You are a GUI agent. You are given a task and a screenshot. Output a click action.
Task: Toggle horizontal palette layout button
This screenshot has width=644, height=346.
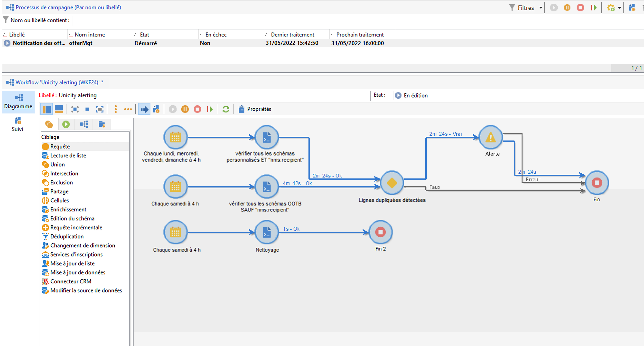click(x=59, y=109)
